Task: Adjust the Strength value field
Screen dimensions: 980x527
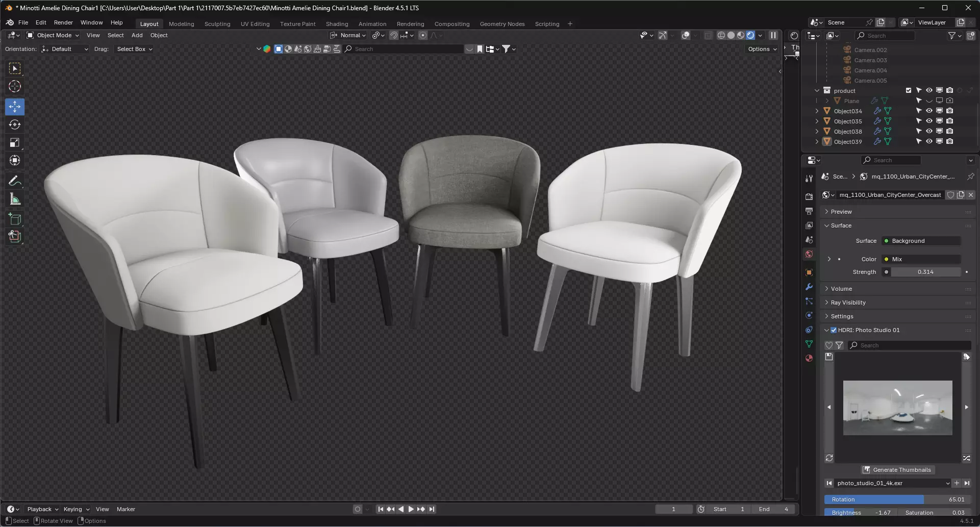Action: [x=925, y=272]
